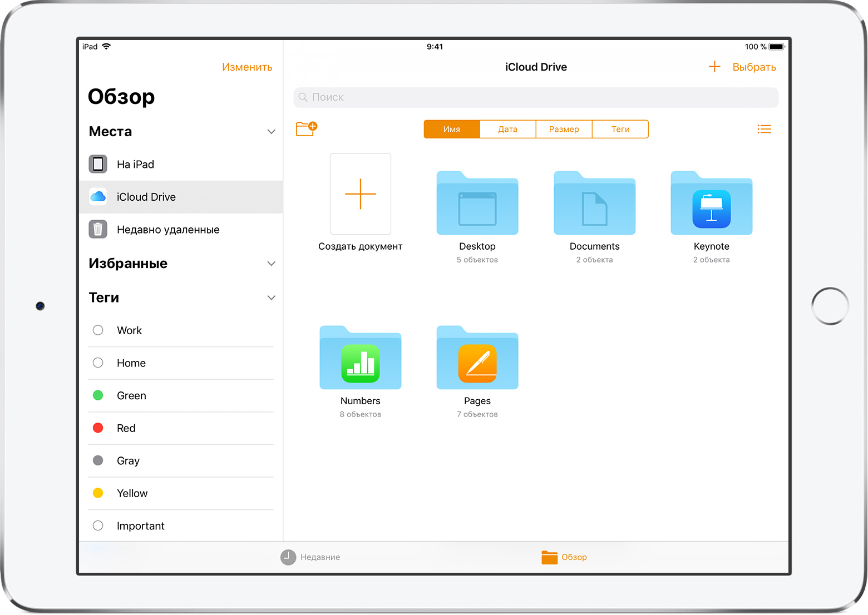Select the Green tag dot
The width and height of the screenshot is (868, 615).
pos(98,395)
